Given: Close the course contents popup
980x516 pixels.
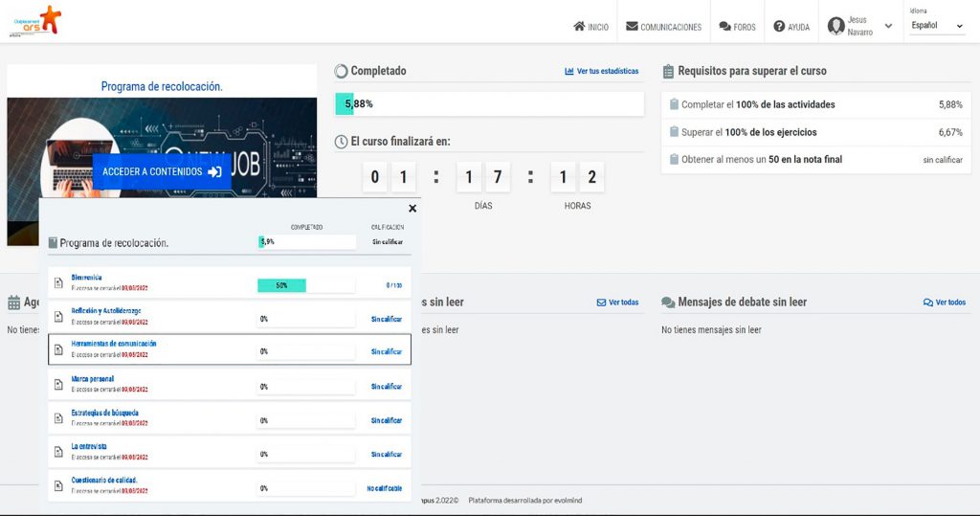Looking at the screenshot, I should [x=412, y=208].
